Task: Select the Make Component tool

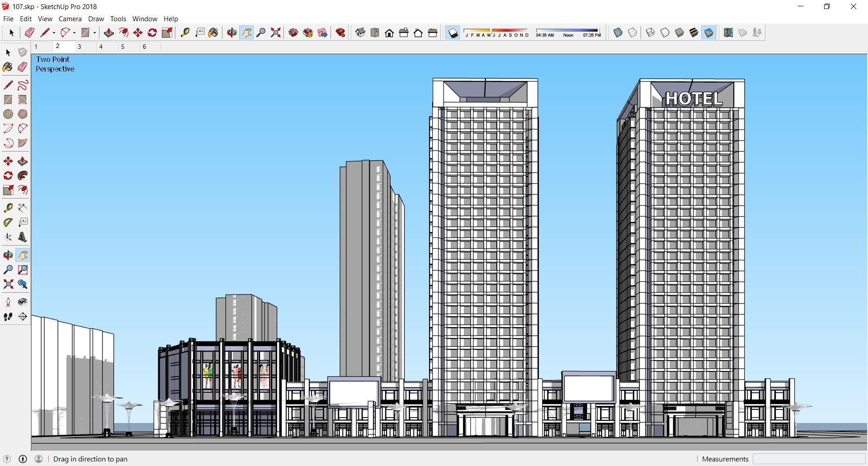Action: [22, 52]
